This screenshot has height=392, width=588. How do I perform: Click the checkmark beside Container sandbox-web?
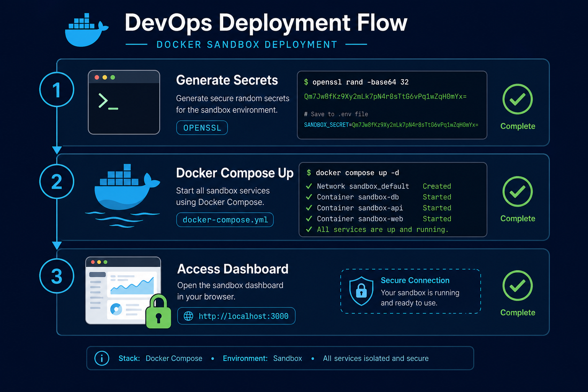(x=309, y=219)
